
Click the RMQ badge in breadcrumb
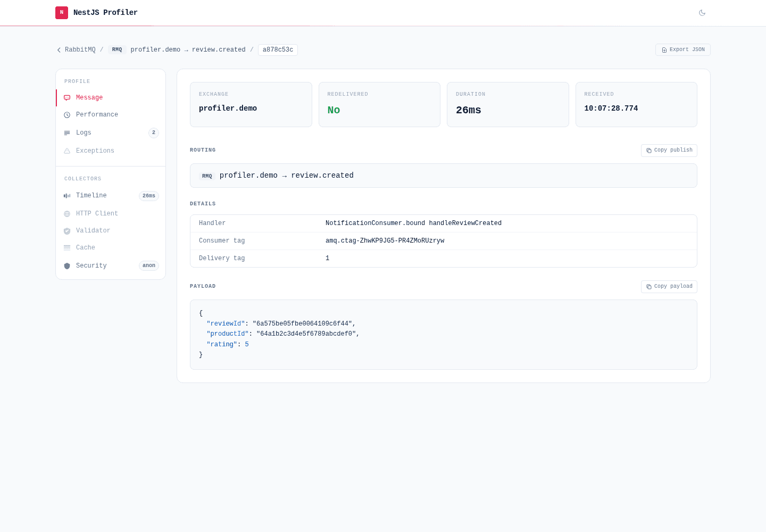(x=117, y=50)
